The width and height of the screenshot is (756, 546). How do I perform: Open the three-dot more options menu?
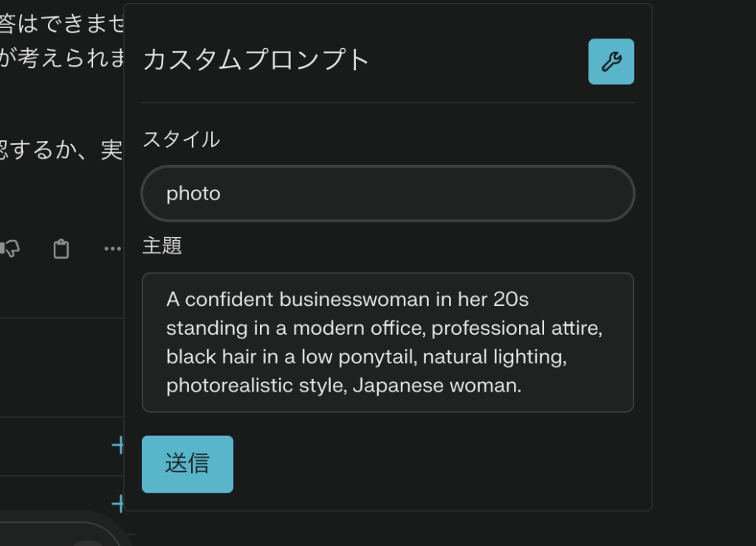pyautogui.click(x=112, y=249)
